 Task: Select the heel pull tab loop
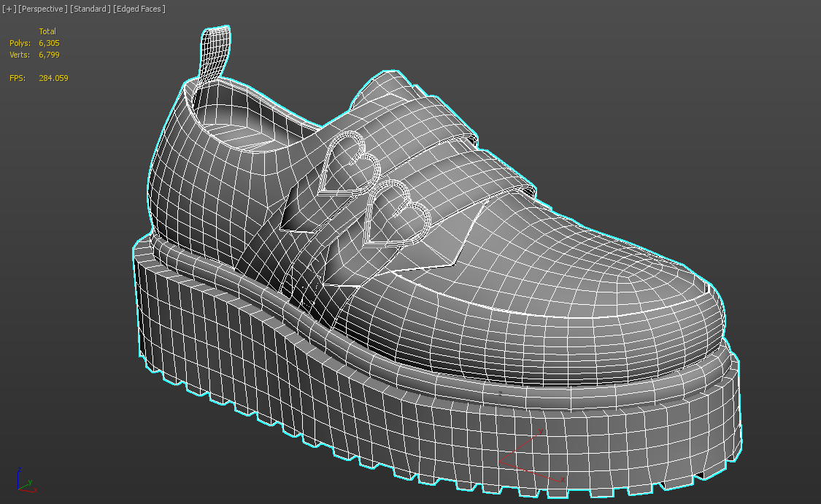[217, 53]
